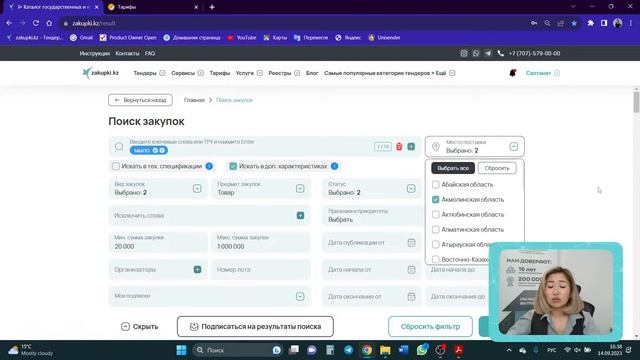
Task: Collapse Место поставки dropdown
Action: point(514,147)
